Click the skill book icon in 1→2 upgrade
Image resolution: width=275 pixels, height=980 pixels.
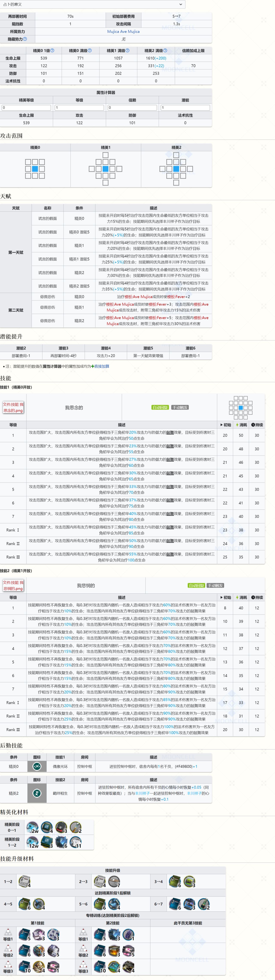point(24,881)
